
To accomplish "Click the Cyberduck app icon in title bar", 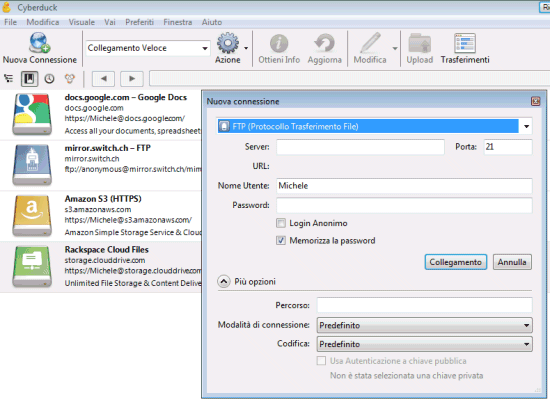I will [7, 7].
